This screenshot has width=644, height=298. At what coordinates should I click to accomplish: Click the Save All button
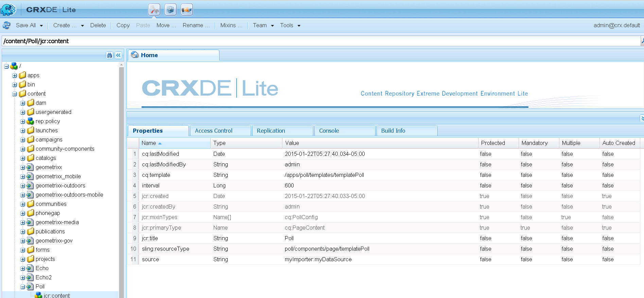[26, 25]
